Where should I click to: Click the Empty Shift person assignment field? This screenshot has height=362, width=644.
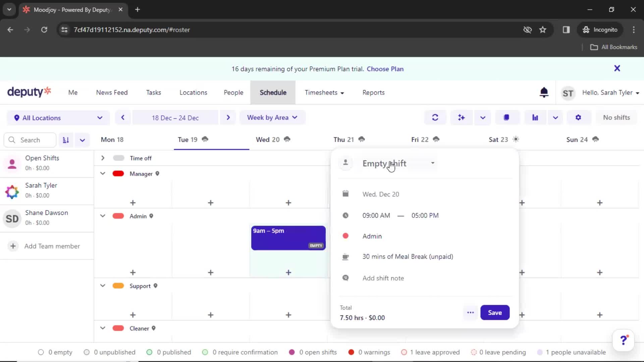tap(397, 163)
